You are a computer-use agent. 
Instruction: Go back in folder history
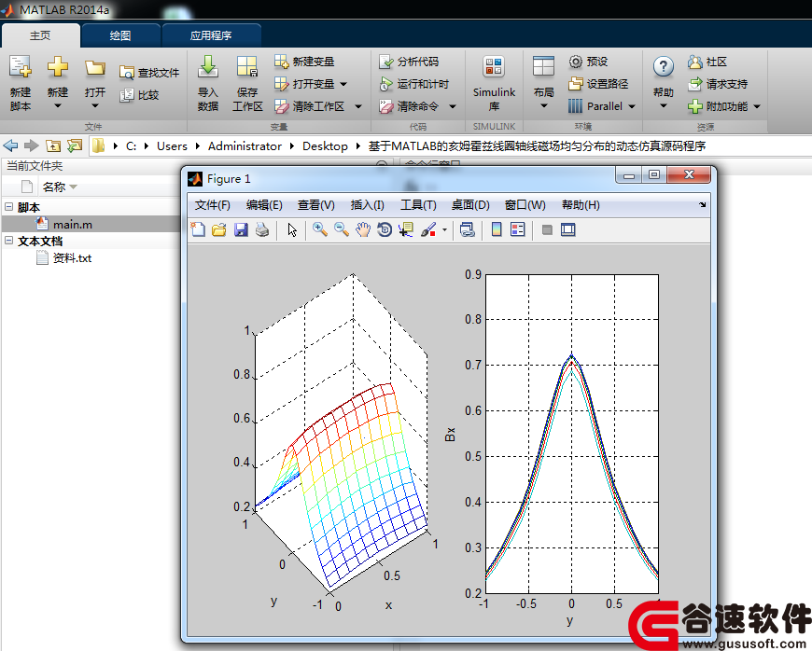click(x=10, y=145)
